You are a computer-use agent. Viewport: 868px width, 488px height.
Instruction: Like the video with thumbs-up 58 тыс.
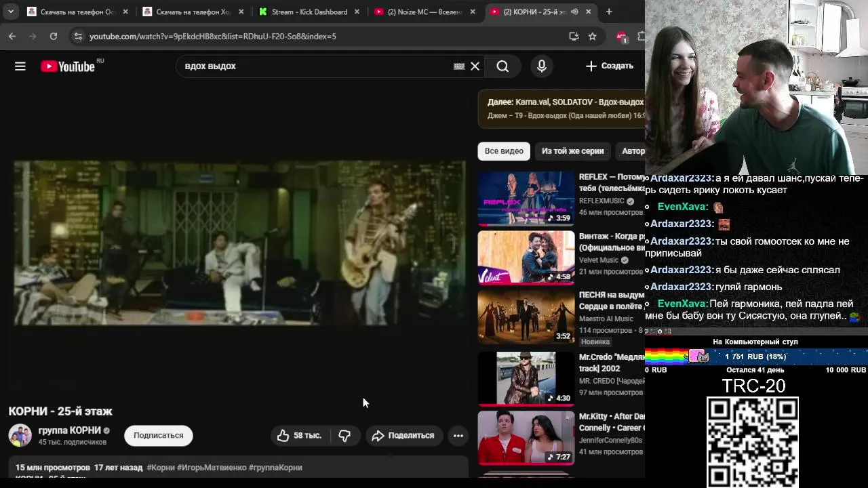click(299, 435)
